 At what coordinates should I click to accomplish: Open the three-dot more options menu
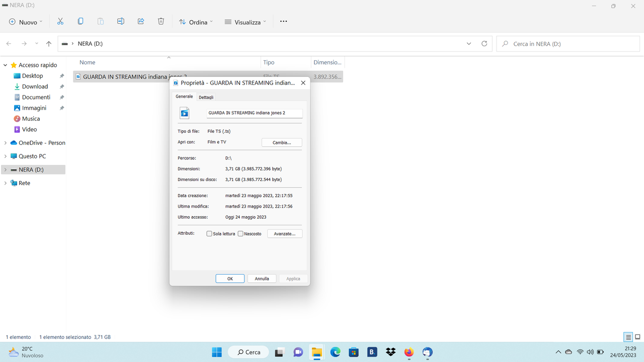[283, 22]
